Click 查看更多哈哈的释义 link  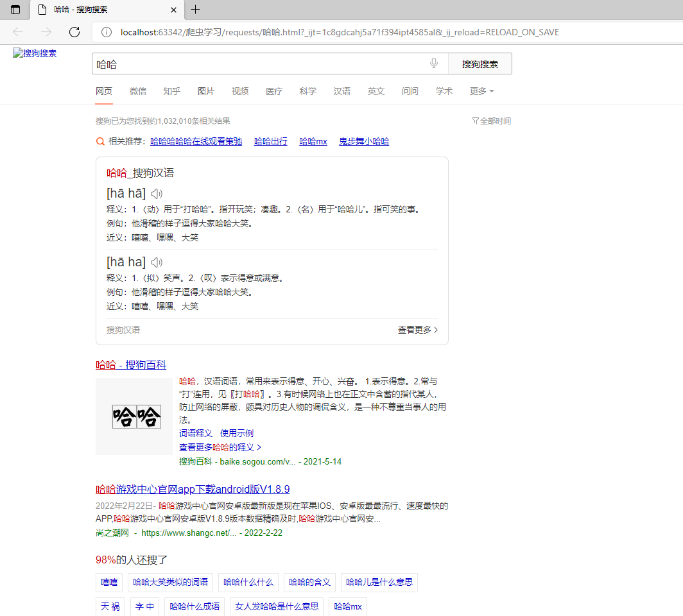click(x=220, y=447)
